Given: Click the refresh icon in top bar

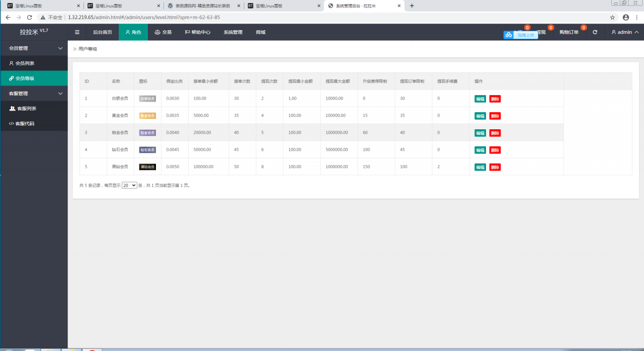Looking at the screenshot, I should pyautogui.click(x=595, y=32).
